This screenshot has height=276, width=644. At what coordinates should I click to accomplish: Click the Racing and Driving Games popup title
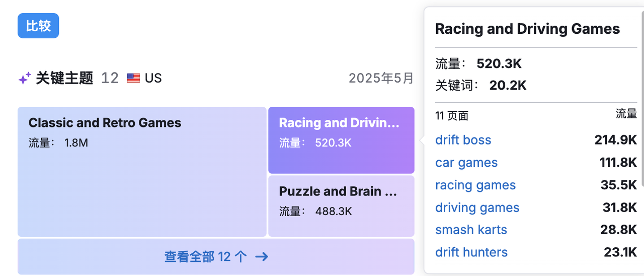tap(527, 29)
